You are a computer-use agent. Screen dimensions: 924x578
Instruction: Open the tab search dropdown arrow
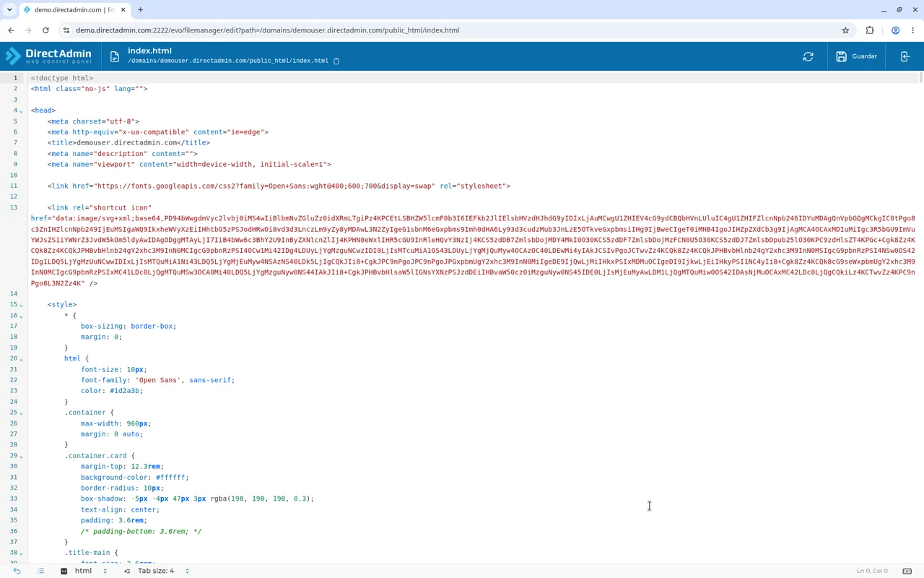pos(9,10)
